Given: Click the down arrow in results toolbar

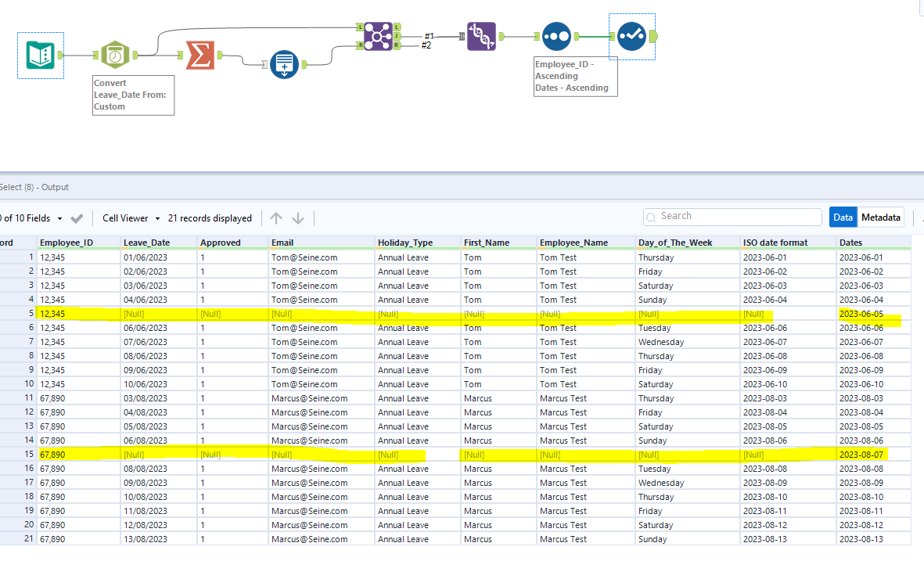Looking at the screenshot, I should pos(298,218).
